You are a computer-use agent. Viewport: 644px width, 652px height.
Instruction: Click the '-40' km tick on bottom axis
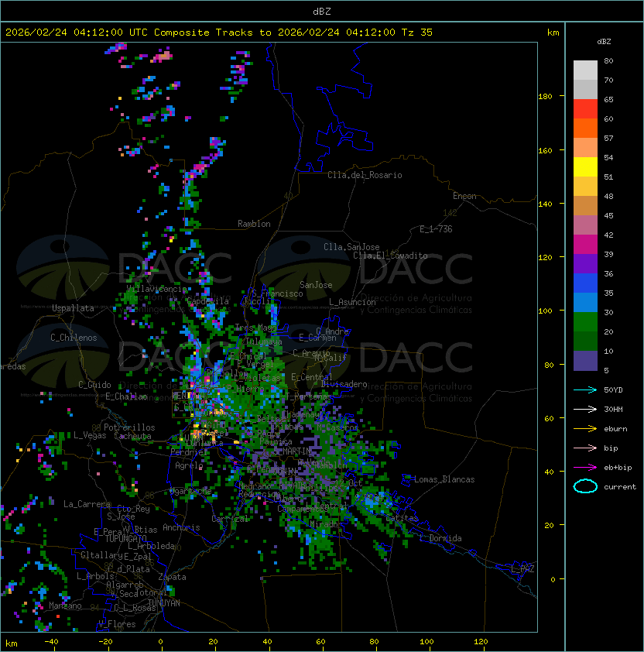coord(51,642)
